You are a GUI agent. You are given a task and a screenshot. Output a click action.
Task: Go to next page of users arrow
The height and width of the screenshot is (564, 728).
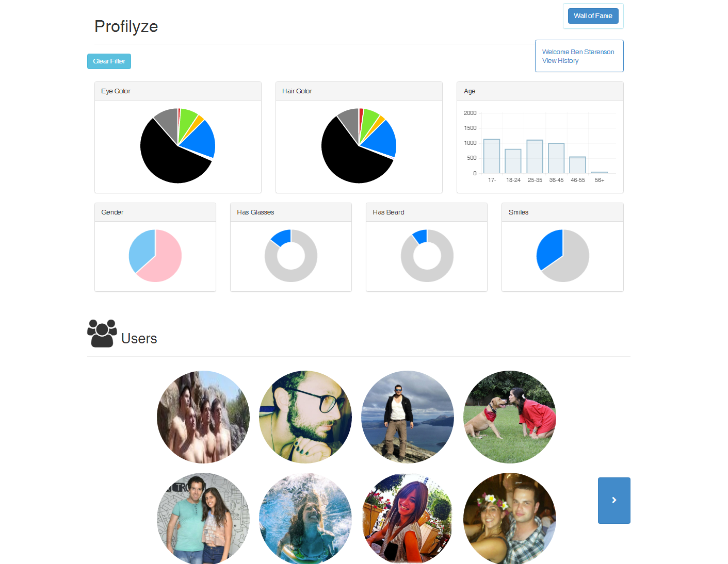tap(614, 500)
